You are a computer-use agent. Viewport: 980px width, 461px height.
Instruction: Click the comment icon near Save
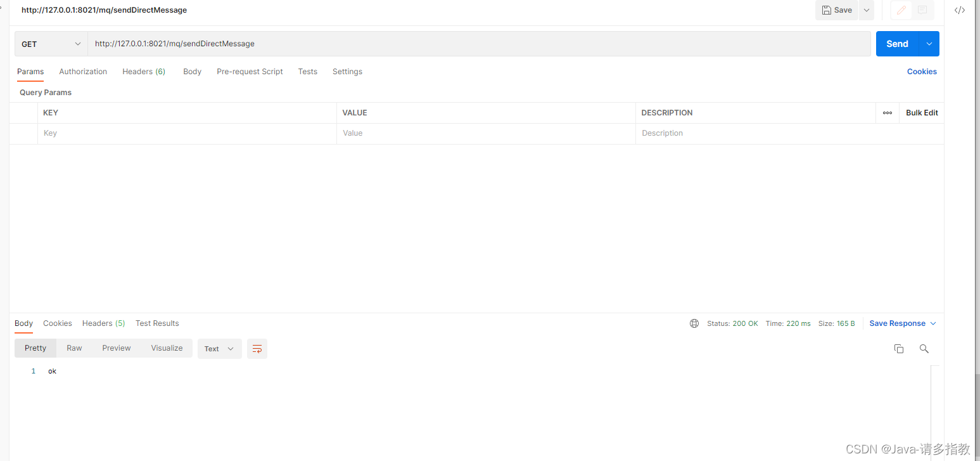pos(922,10)
